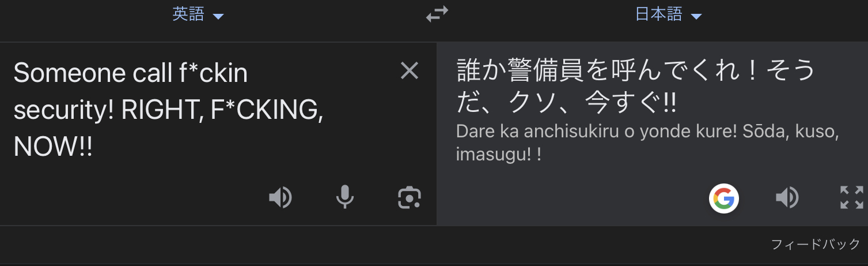Click the arrow next to 日本語
868x266 pixels.
coord(696,16)
